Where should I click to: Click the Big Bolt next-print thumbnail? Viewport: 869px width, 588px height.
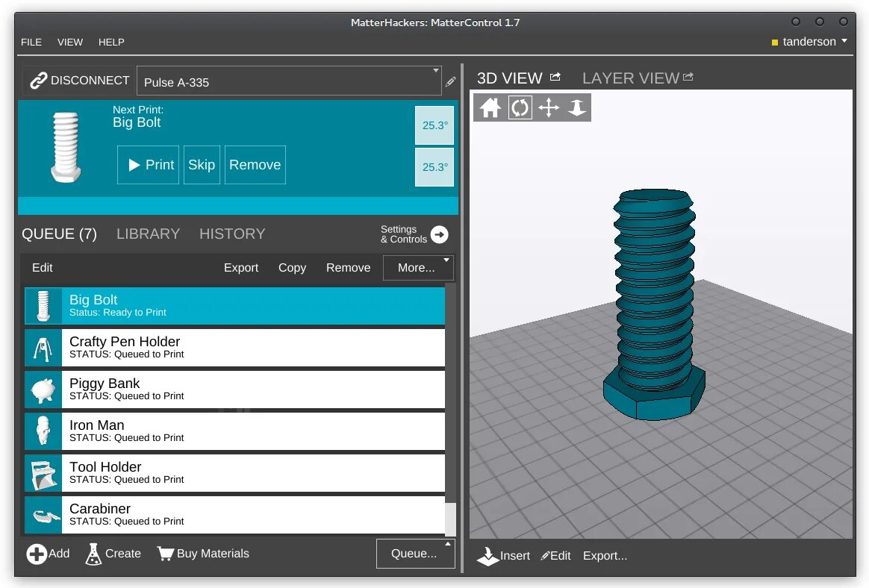click(x=66, y=147)
